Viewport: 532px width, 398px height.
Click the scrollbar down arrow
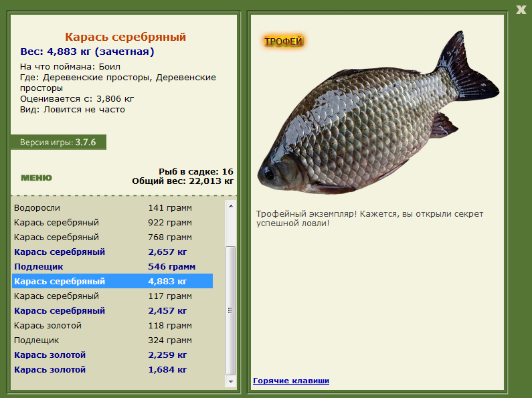coord(231,381)
